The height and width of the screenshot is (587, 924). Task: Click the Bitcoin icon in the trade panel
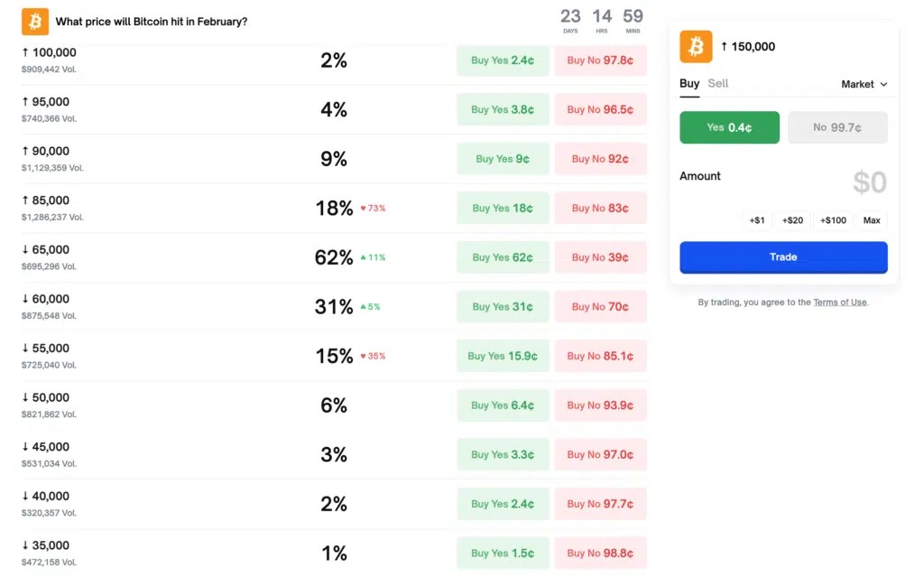pos(695,46)
